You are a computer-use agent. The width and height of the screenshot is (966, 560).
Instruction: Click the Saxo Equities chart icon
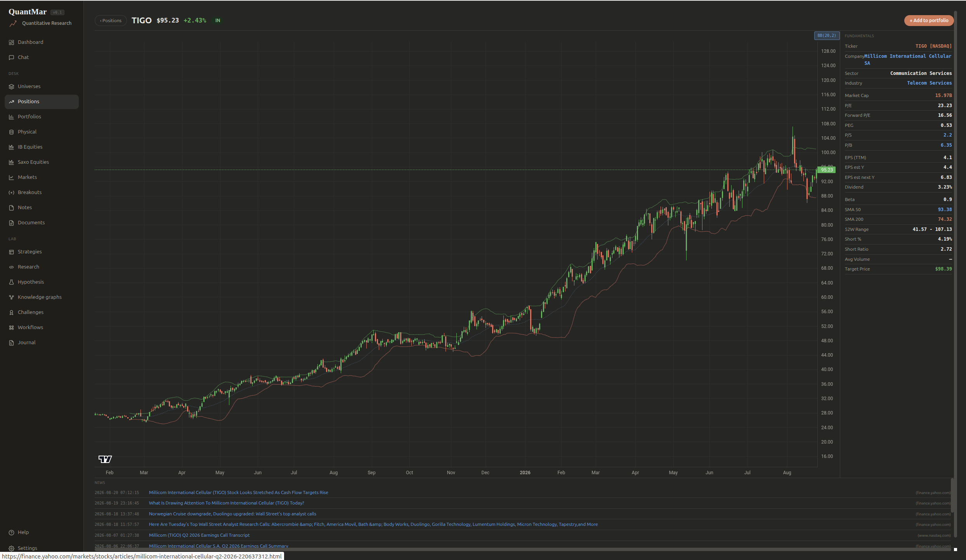click(11, 162)
